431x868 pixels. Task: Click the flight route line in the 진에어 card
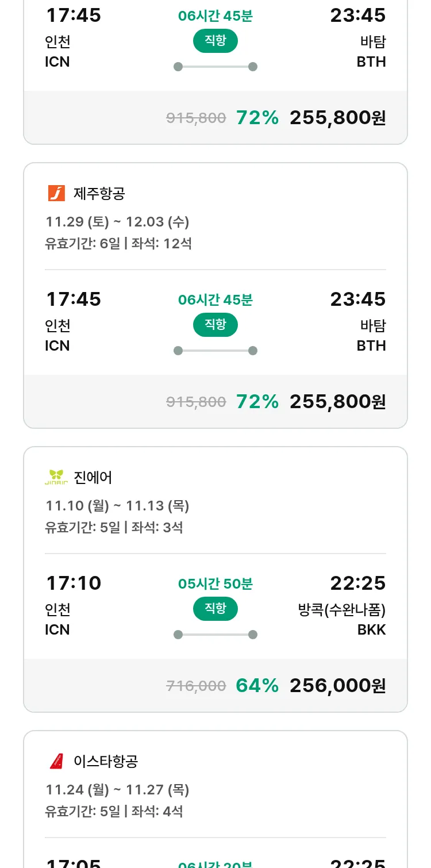tap(215, 635)
